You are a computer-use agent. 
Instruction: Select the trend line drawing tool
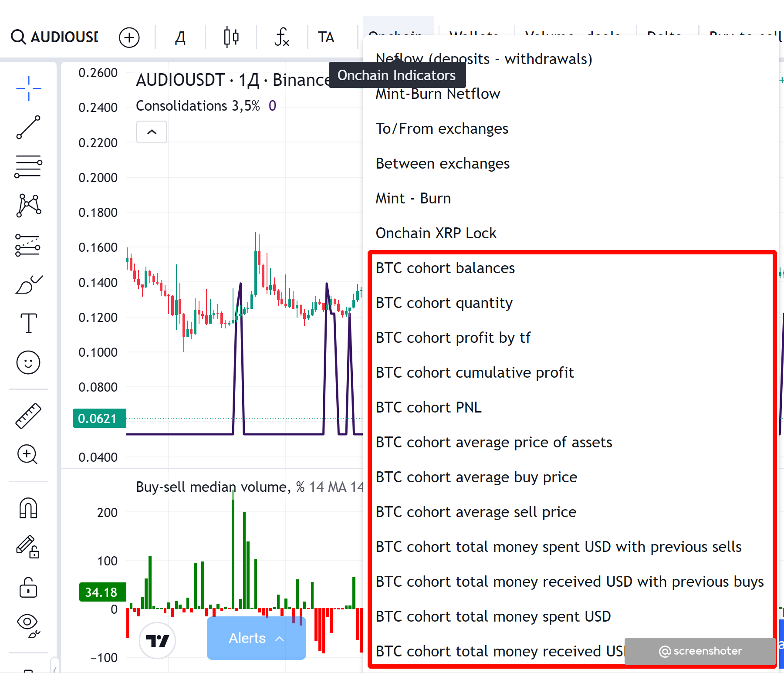[x=29, y=127]
